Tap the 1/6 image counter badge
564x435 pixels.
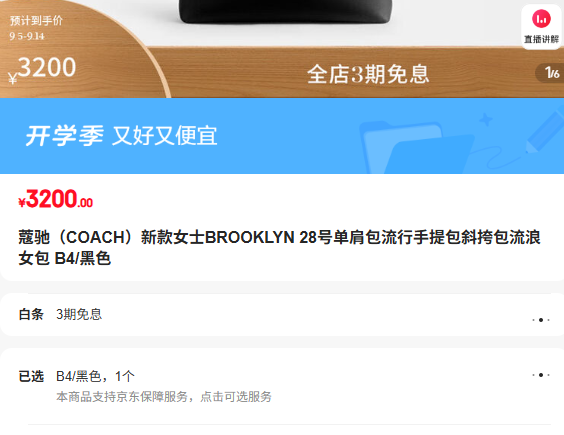[x=550, y=73]
